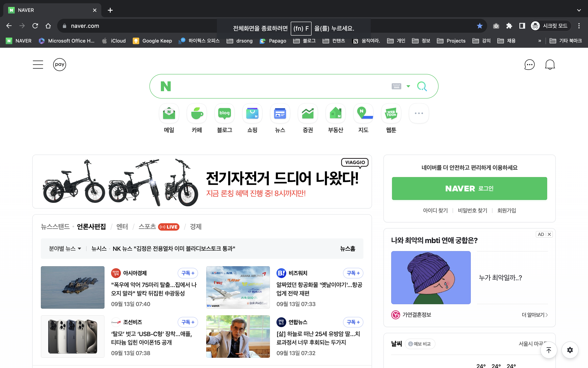Switch to the 엔터 tab
Image resolution: width=588 pixels, height=368 pixels.
click(122, 227)
